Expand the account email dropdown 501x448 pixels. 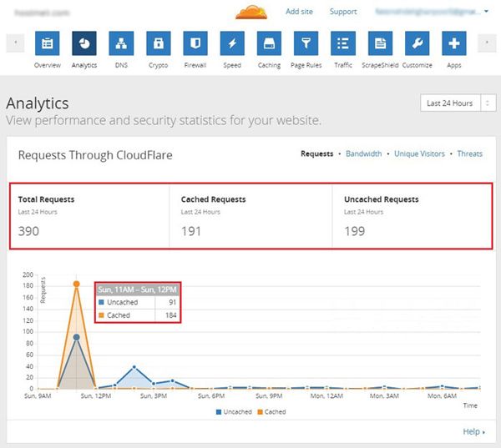(x=432, y=12)
